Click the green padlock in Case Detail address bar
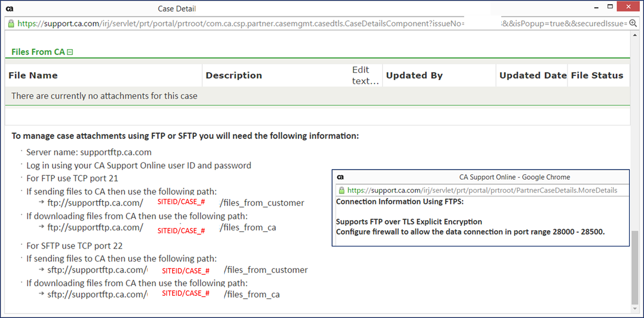The width and height of the screenshot is (644, 318). click(11, 23)
